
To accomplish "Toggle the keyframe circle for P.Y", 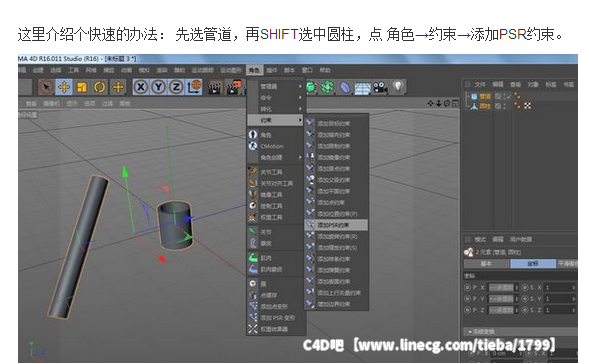I will (468, 299).
